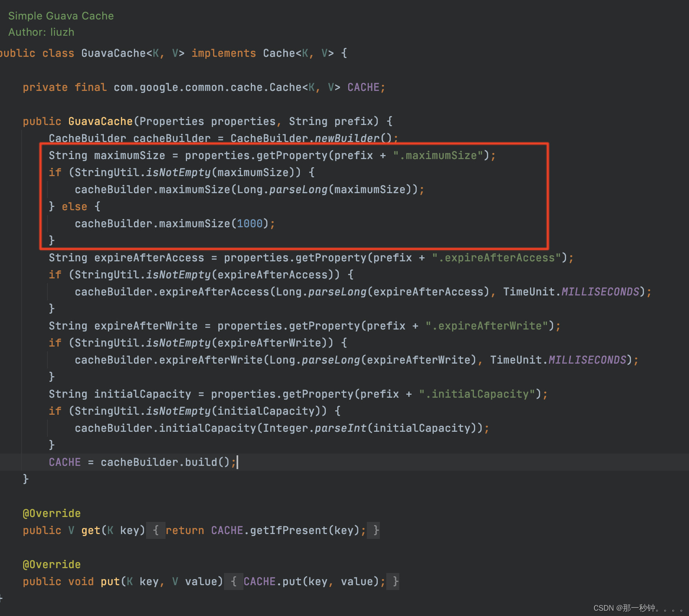Click the GuavaCache constructor name

point(101,121)
